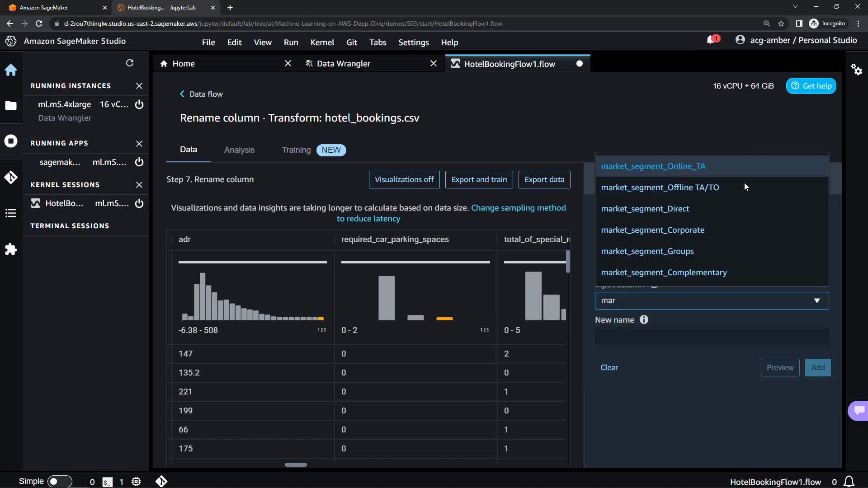Image resolution: width=868 pixels, height=488 pixels.
Task: Switch to the Analysis tab
Action: 239,150
